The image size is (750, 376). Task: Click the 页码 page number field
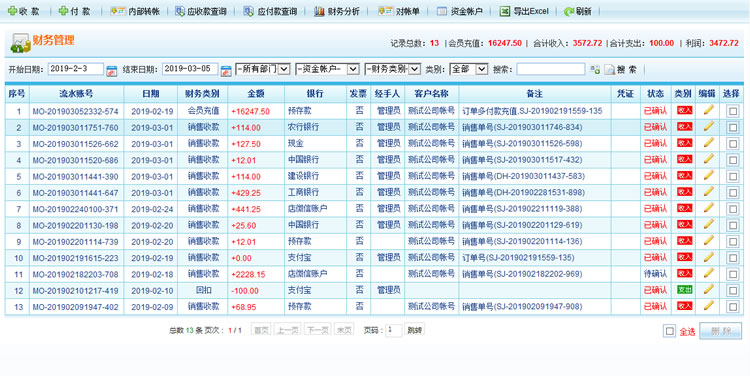(394, 330)
